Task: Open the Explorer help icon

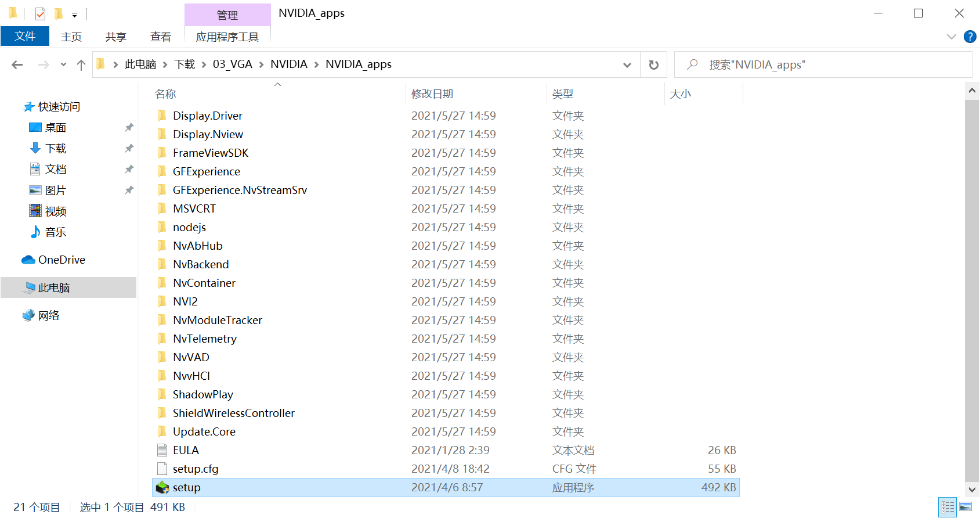Action: click(x=970, y=37)
